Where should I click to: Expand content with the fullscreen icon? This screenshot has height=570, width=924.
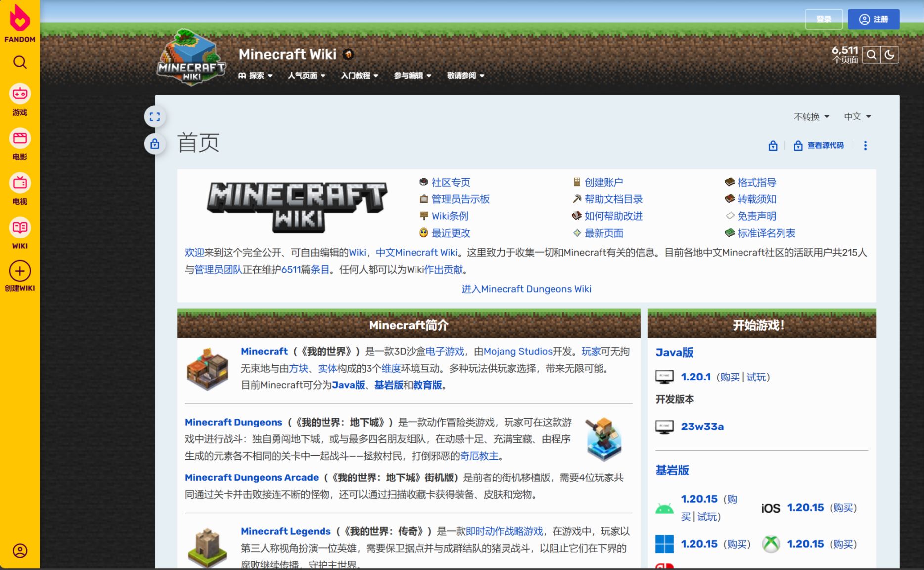[x=155, y=117]
